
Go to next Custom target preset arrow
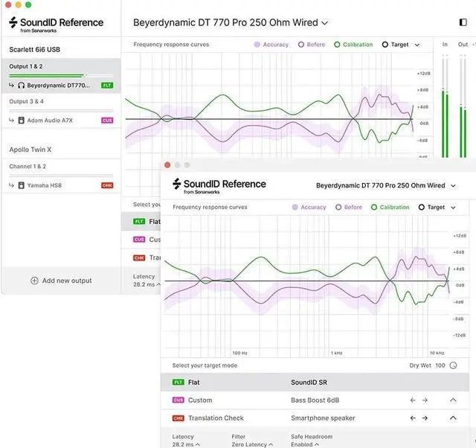coord(425,400)
